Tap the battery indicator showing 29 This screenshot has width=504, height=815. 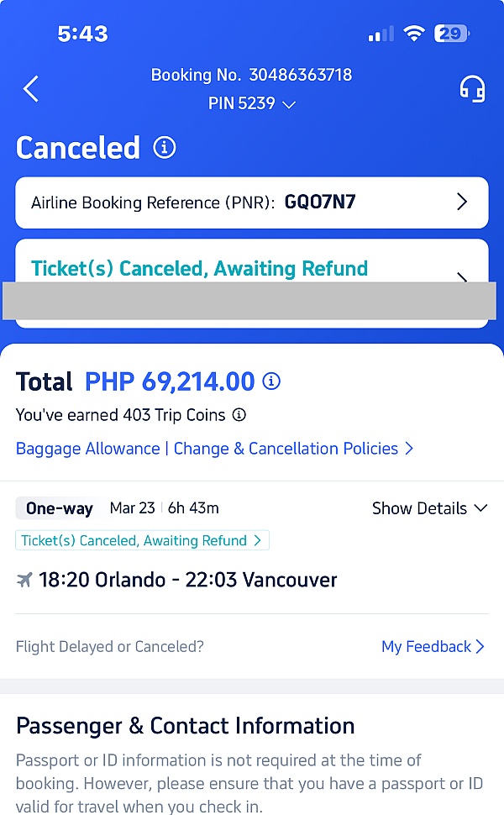point(451,34)
